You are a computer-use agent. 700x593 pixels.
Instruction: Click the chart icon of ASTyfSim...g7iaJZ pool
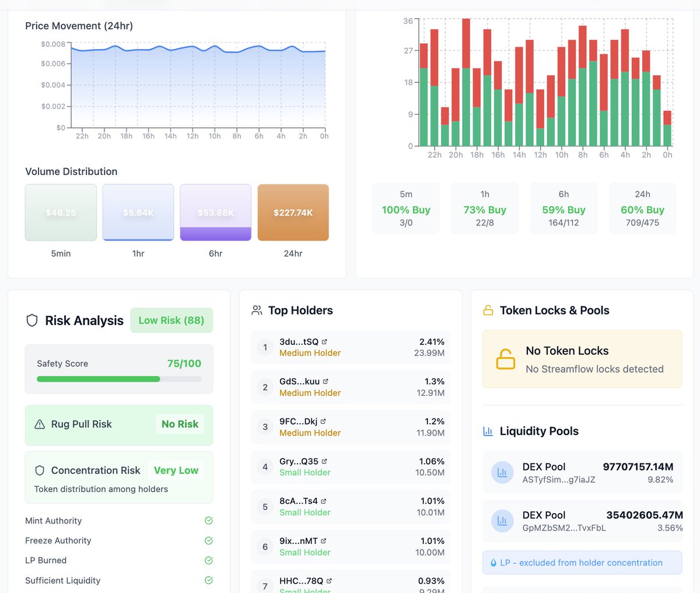[x=502, y=473]
